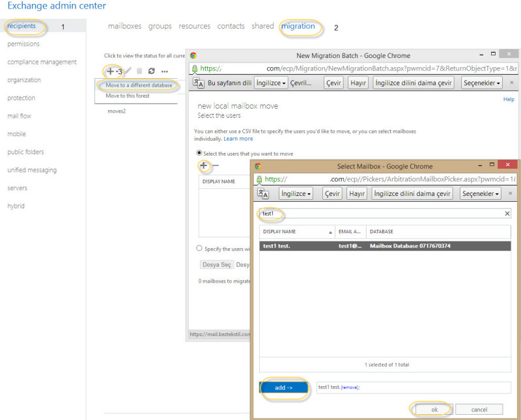Viewport: 521px width, 420px height.
Task: Open the mobile section
Action: 17,134
